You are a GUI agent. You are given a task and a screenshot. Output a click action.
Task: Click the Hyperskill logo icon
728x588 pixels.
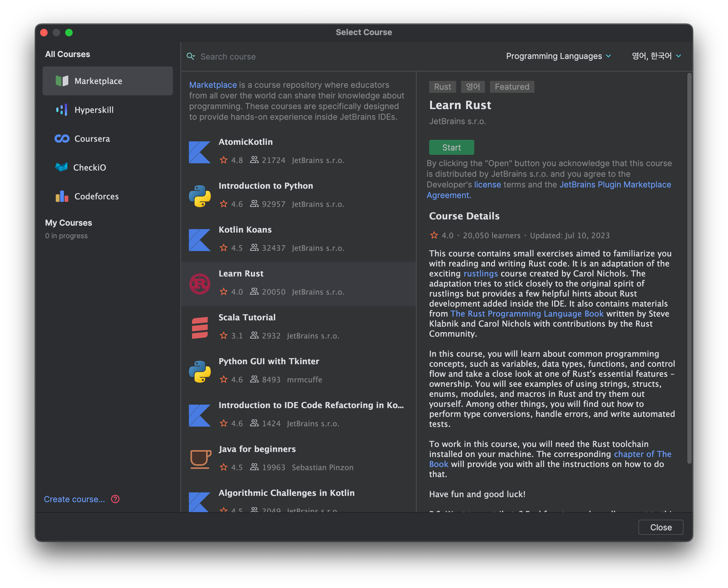(x=62, y=110)
